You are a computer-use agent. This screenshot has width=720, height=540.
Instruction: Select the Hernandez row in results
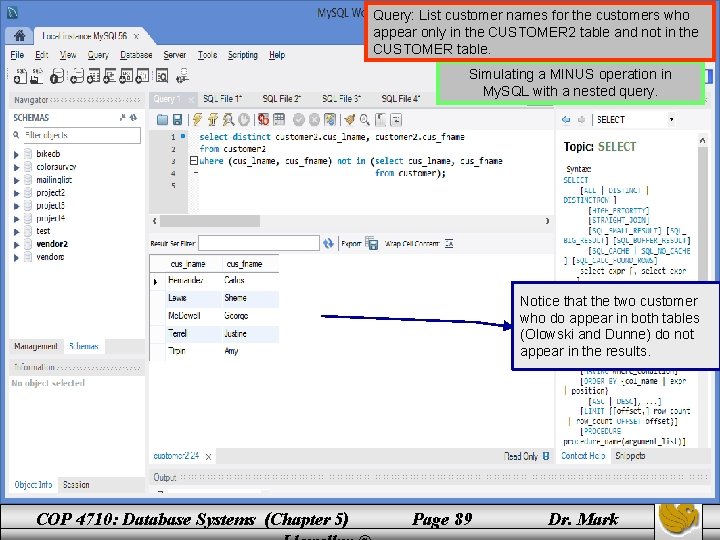(x=214, y=281)
